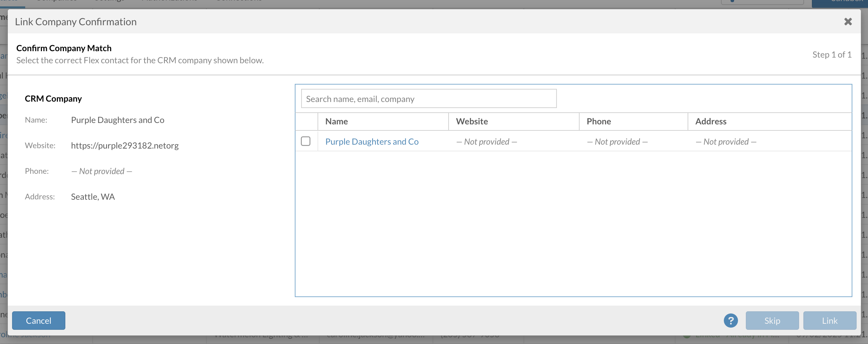Open the Purple Daughters and Co contact link

pyautogui.click(x=372, y=141)
